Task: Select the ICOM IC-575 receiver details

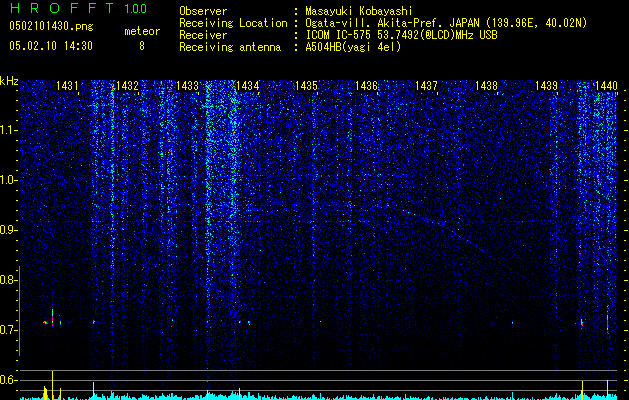Action: coord(401,35)
